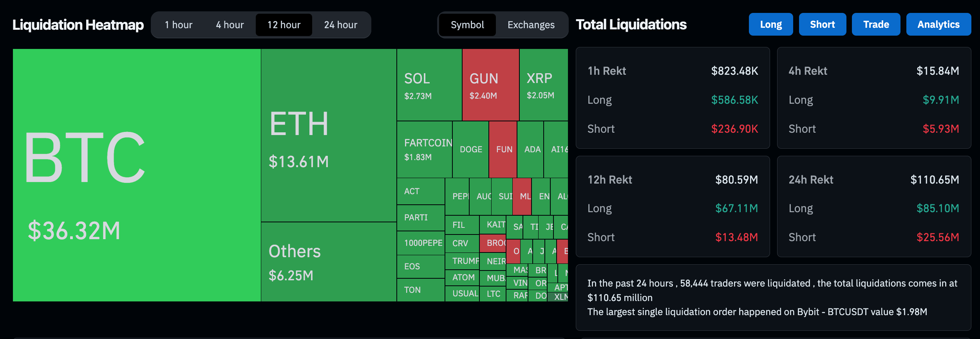This screenshot has height=339, width=980.
Task: Select the SOL heatmap tile
Action: (x=429, y=85)
